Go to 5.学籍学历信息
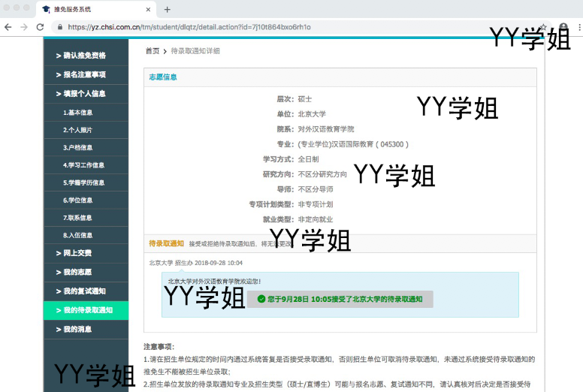This screenshot has width=583, height=392. [x=86, y=182]
